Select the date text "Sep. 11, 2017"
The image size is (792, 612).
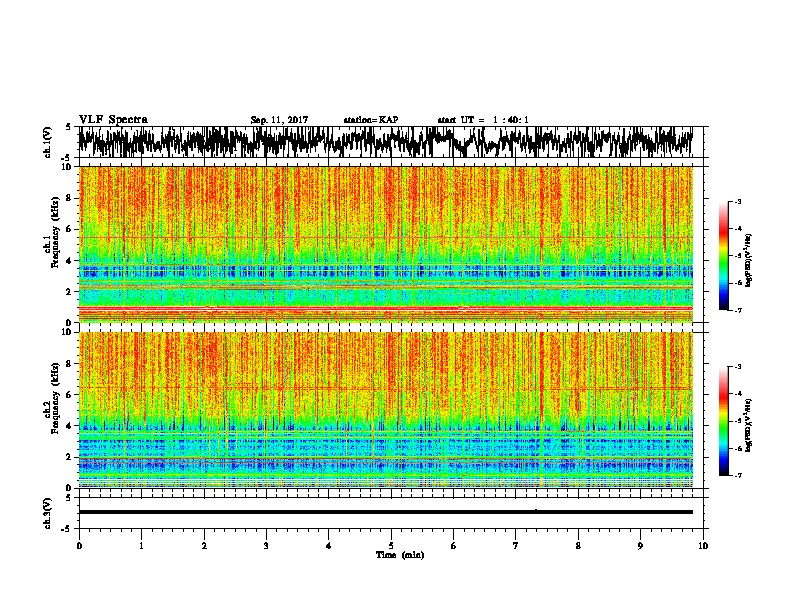279,120
